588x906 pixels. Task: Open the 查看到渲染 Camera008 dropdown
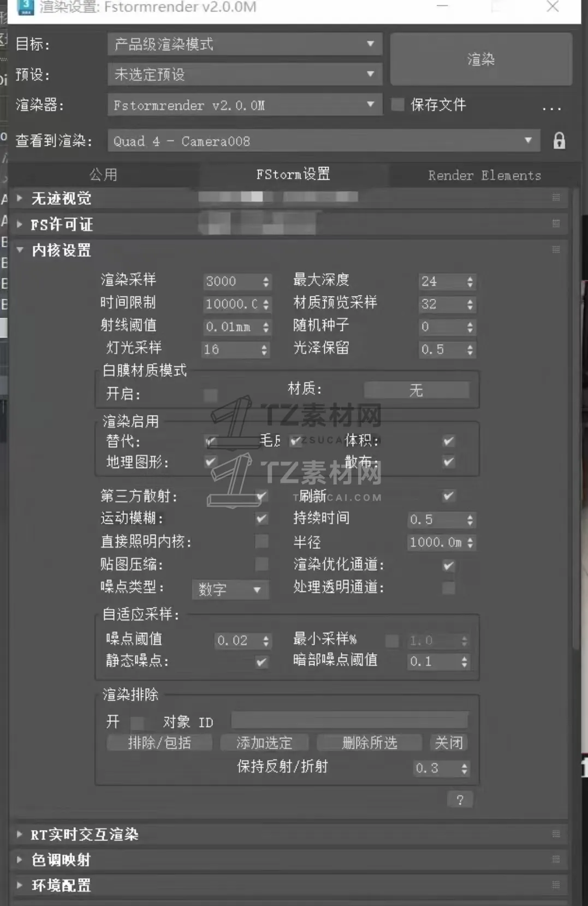click(324, 141)
